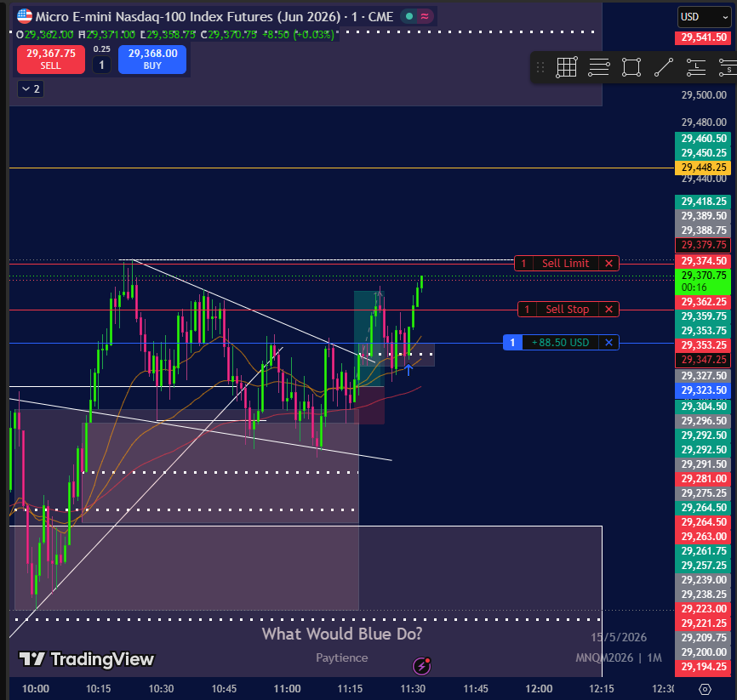Click the green 29,460.50 price label
This screenshot has height=700, width=737.
703,138
